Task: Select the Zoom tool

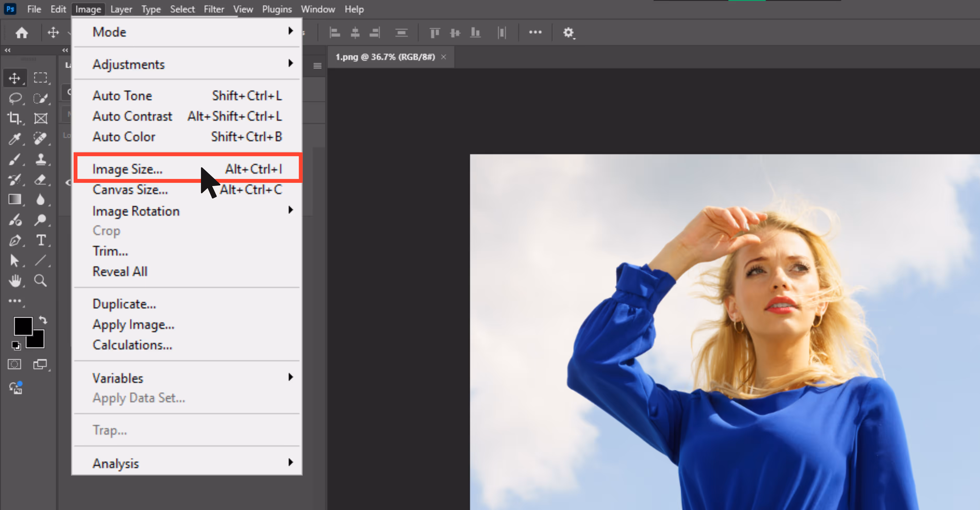Action: (40, 281)
